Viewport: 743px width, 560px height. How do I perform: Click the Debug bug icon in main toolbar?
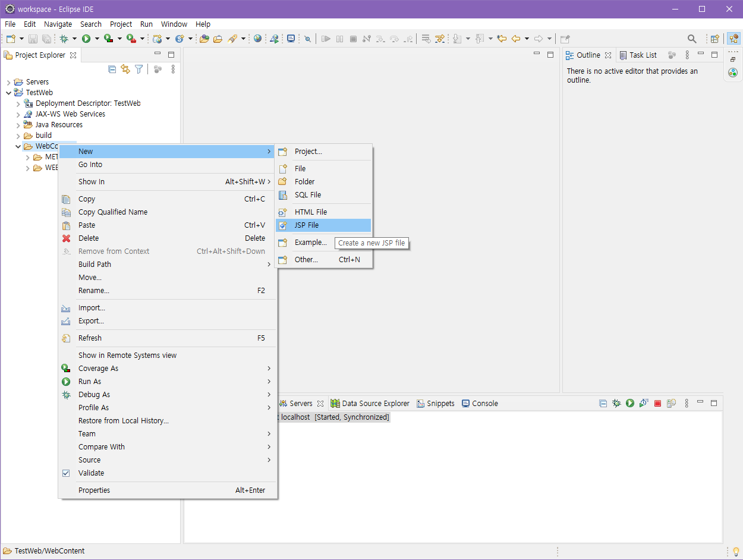pyautogui.click(x=64, y=39)
